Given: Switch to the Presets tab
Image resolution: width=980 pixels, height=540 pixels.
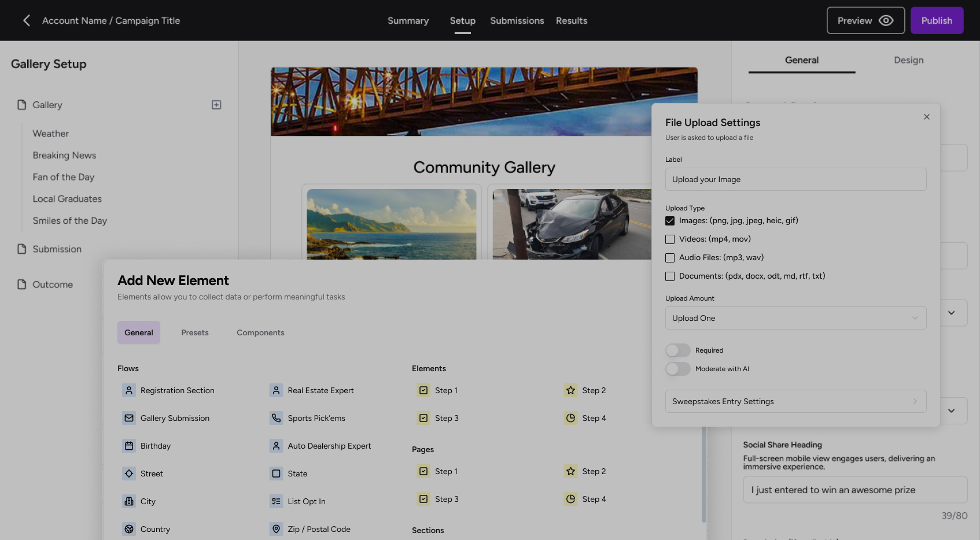Looking at the screenshot, I should click(x=195, y=332).
